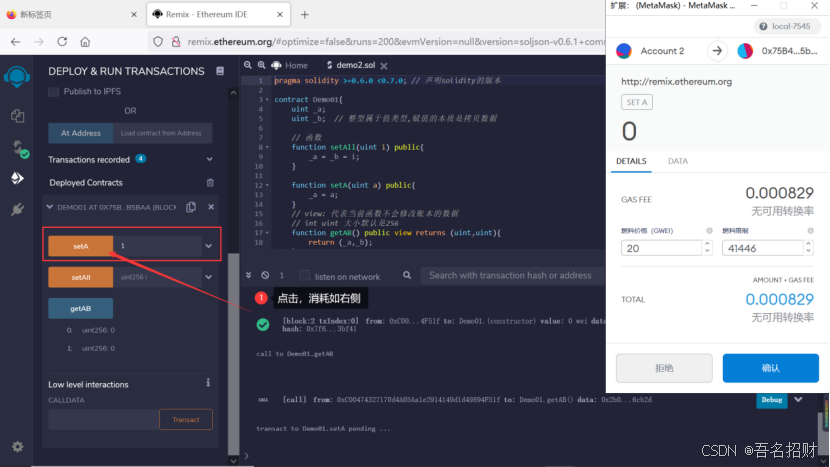This screenshot has height=467, width=830.
Task: Click the setA parameter input field
Action: [x=157, y=246]
